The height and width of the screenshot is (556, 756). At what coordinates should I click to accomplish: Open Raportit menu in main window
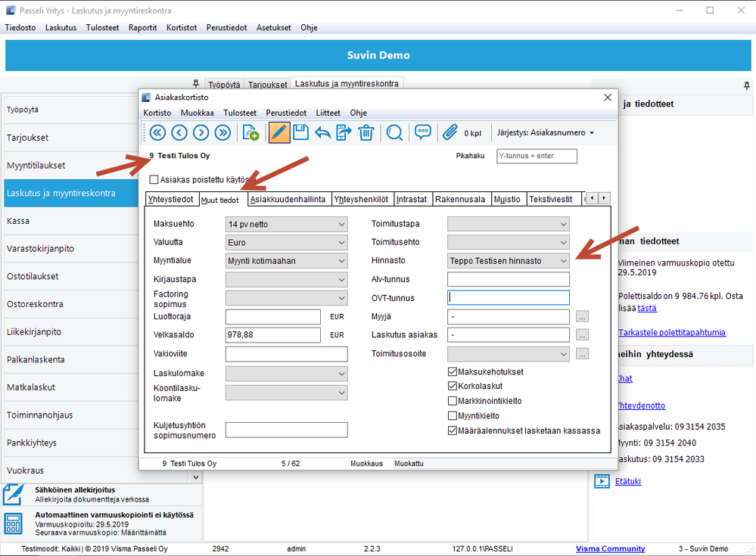pos(143,27)
